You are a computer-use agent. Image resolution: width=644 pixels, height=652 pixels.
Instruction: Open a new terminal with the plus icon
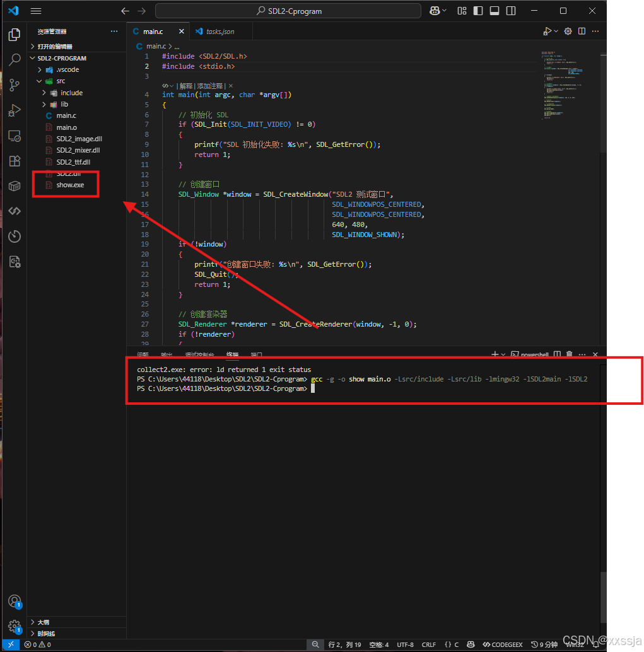coord(495,354)
